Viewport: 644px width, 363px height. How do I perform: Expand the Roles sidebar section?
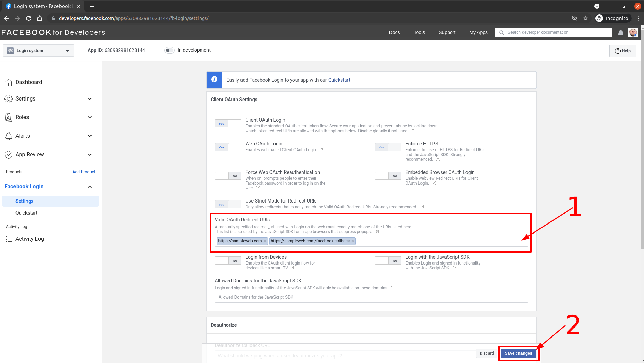(89, 117)
